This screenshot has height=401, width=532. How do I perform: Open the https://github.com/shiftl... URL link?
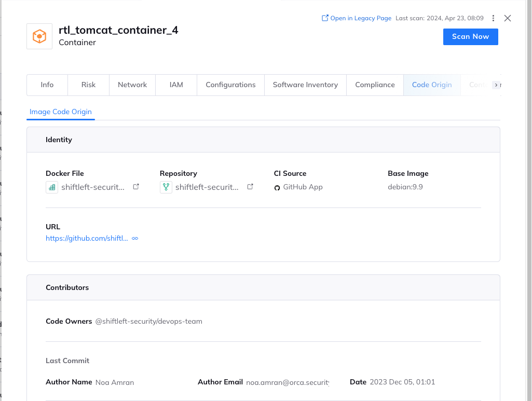[87, 238]
